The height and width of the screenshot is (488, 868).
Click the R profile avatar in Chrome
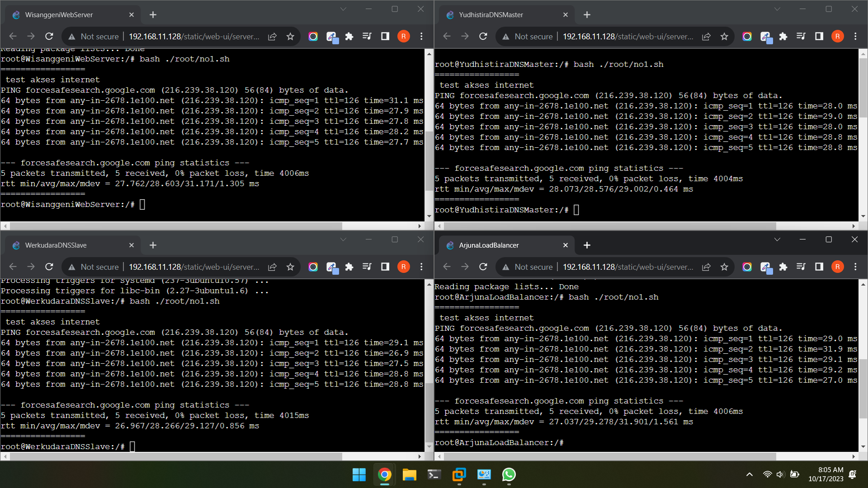pyautogui.click(x=404, y=36)
